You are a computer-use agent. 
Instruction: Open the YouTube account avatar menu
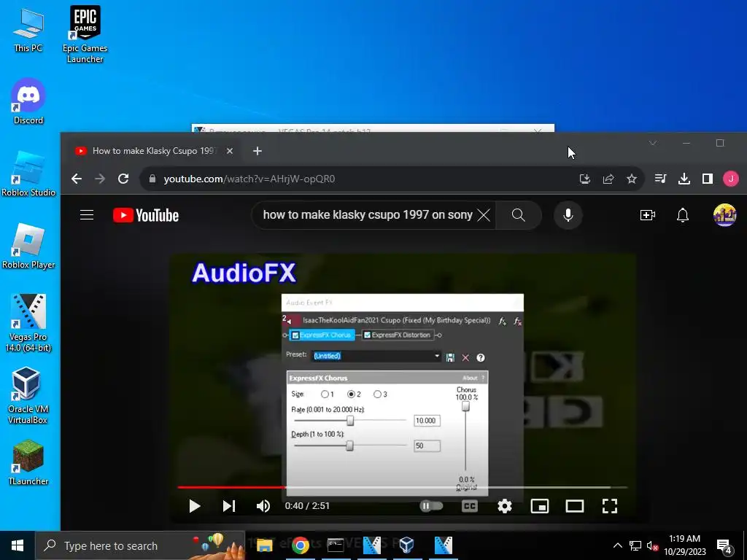724,215
